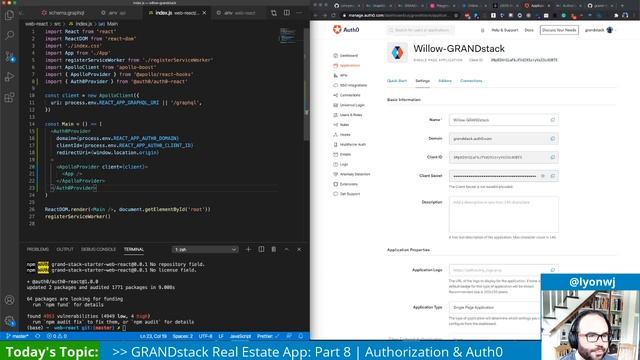640x360 pixels.
Task: Open errors and warnings count in status bar
Action: 57,336
